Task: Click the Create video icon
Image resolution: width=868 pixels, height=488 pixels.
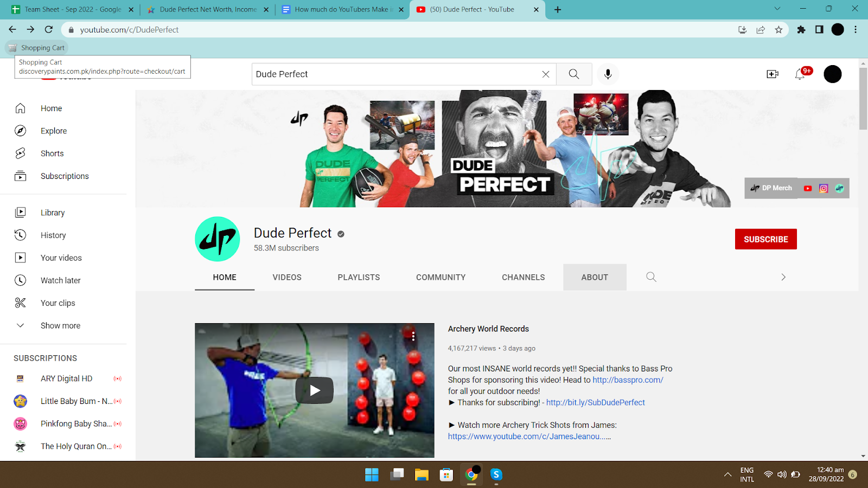Action: pyautogui.click(x=773, y=74)
